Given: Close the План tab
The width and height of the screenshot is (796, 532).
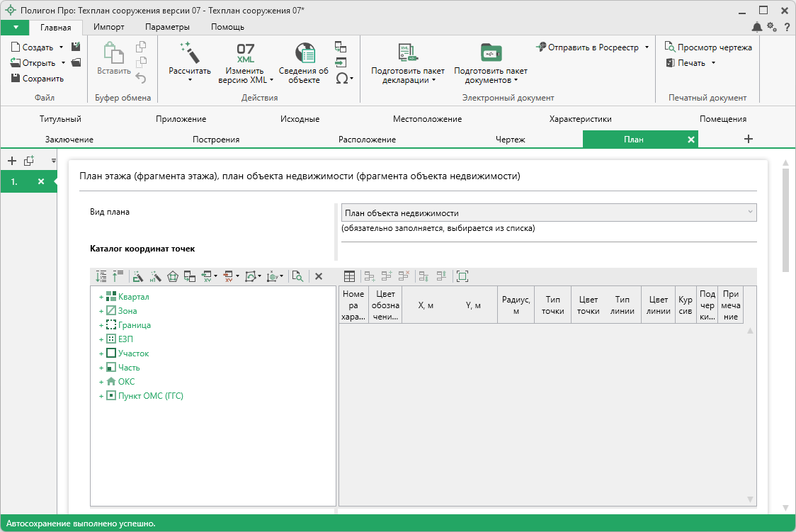Looking at the screenshot, I should [x=690, y=140].
